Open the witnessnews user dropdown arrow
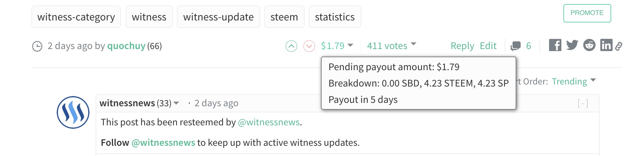This screenshot has height=156, width=644. 176,103
